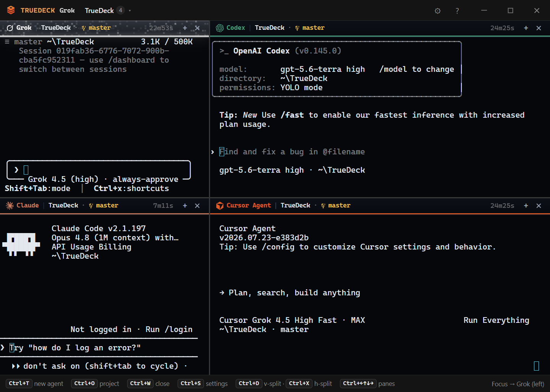Image resolution: width=550 pixels, height=392 pixels.
Task: Add new pane from Claude pane plus
Action: 185,206
